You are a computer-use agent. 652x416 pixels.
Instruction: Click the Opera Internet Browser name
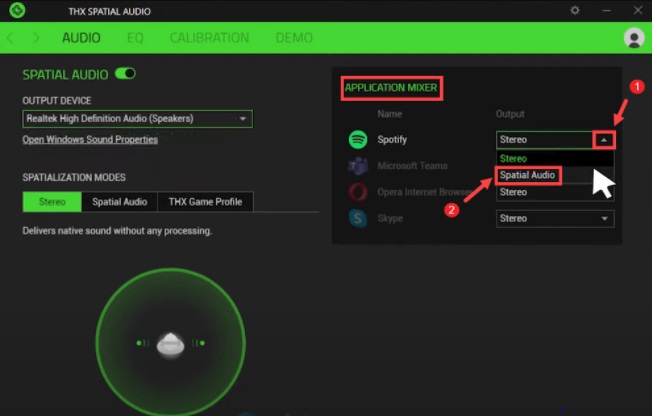(424, 192)
